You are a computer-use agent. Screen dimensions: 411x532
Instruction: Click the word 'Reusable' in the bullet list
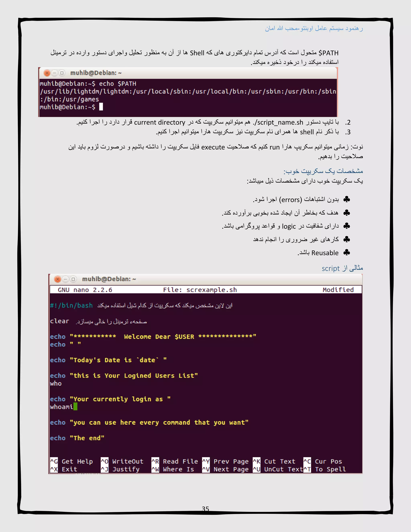click(x=325, y=253)
